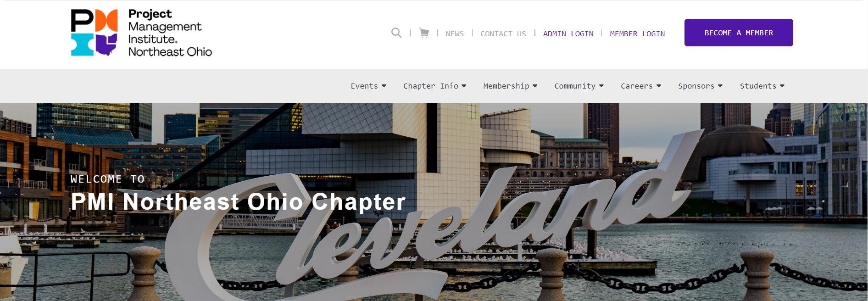Go to the News link

point(455,33)
